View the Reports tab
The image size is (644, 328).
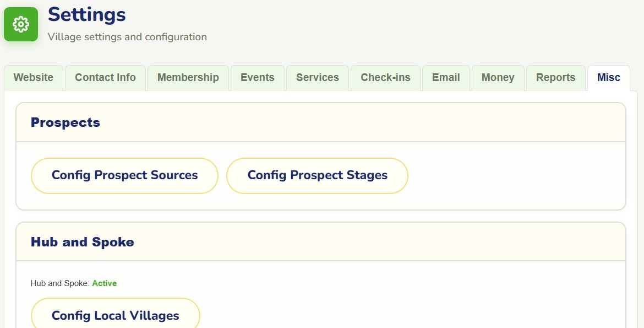click(556, 78)
